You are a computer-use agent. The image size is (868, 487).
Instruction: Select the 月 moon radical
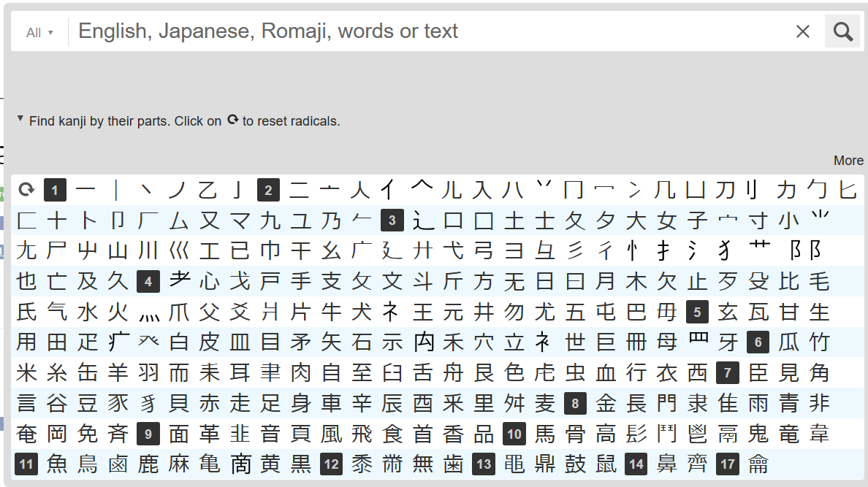click(x=606, y=281)
